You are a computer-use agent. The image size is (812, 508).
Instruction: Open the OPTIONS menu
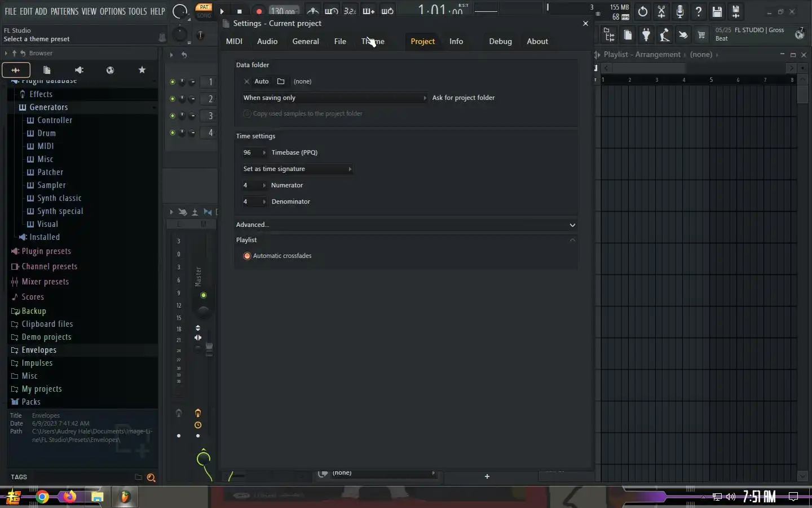[x=112, y=11]
